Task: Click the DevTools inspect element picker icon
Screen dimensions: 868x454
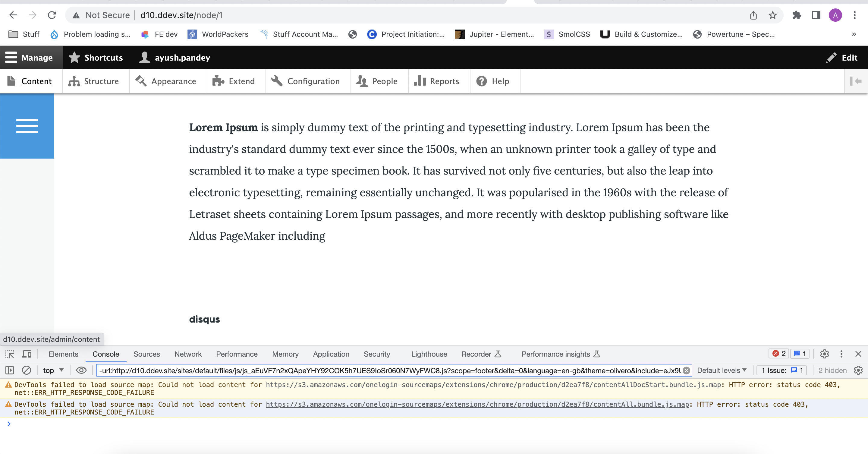Action: pos(9,354)
